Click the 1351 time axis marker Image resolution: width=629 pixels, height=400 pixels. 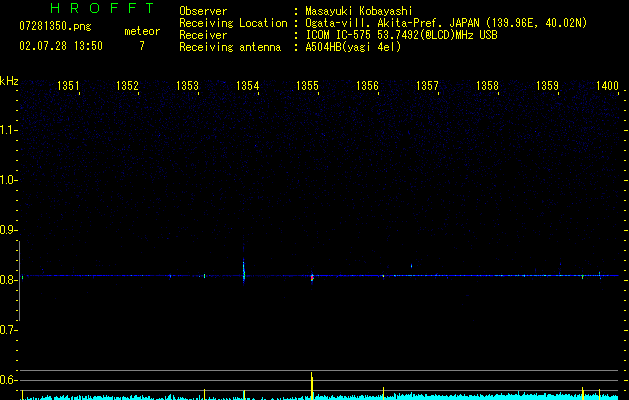pos(68,86)
